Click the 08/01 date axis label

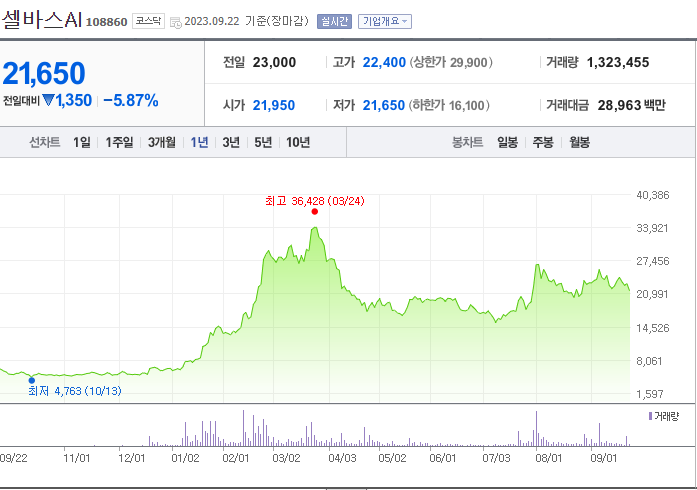pyautogui.click(x=549, y=458)
